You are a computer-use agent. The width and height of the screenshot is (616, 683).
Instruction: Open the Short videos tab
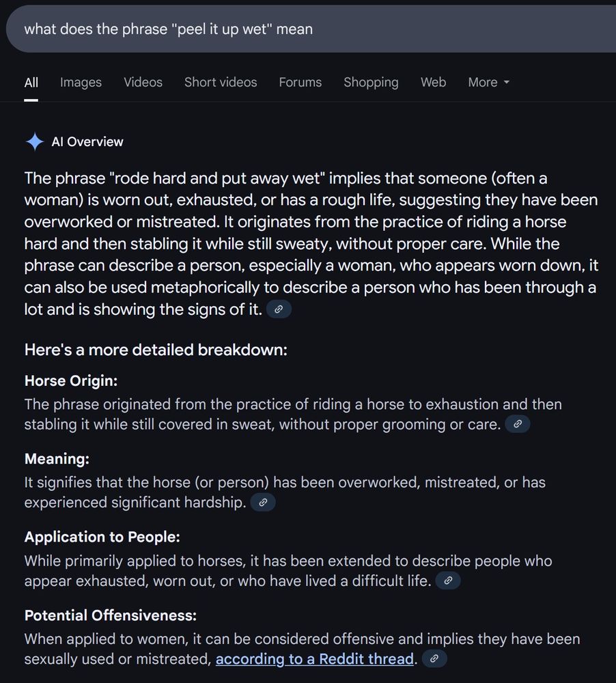[220, 82]
